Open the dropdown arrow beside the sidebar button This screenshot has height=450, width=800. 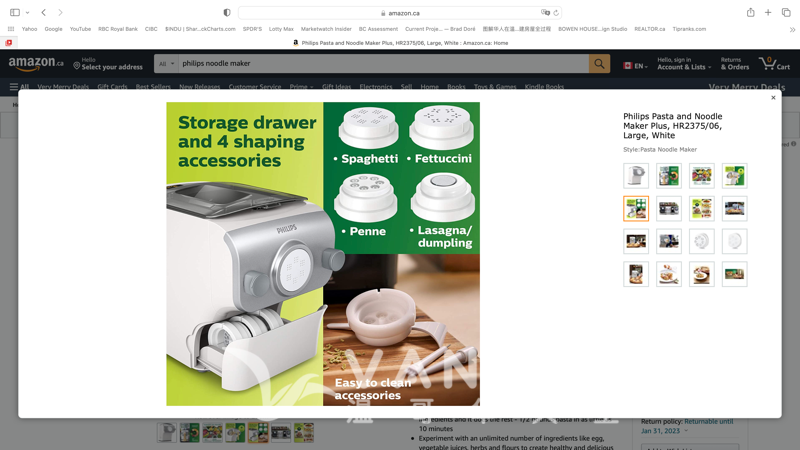(28, 13)
